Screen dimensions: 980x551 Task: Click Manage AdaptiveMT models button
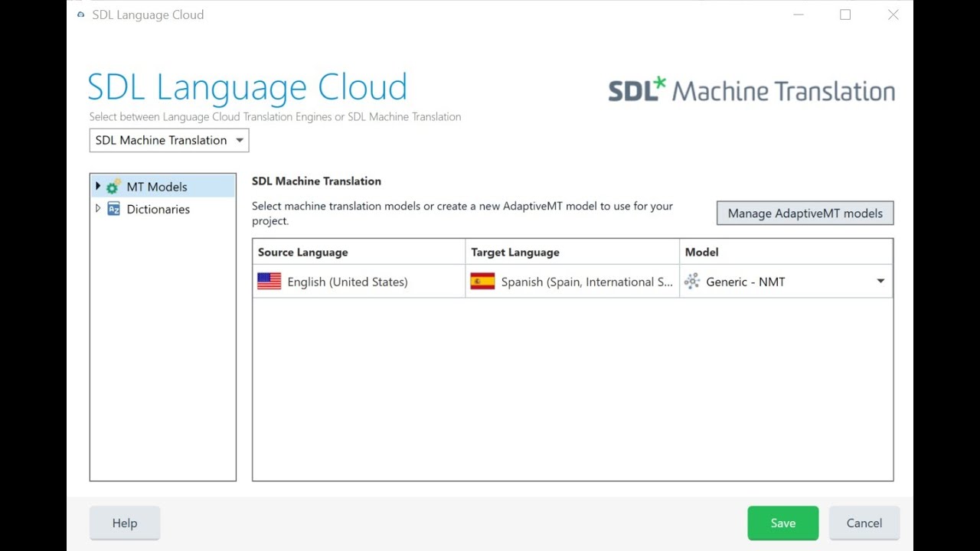pyautogui.click(x=805, y=213)
